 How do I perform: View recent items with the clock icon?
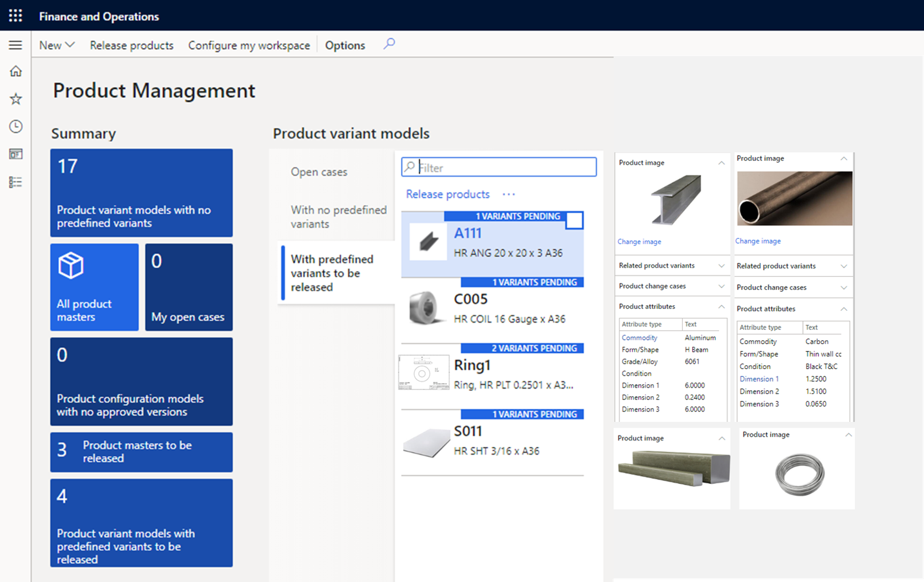(x=15, y=126)
